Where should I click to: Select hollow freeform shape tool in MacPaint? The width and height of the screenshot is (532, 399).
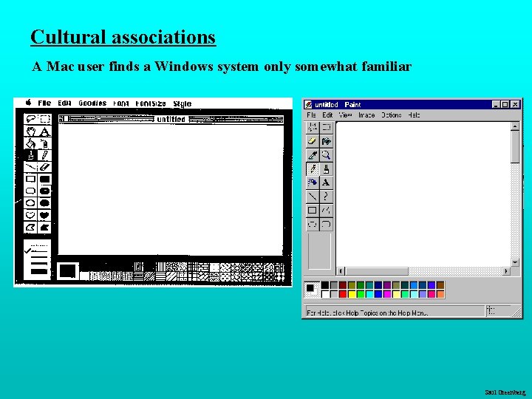tap(31, 215)
